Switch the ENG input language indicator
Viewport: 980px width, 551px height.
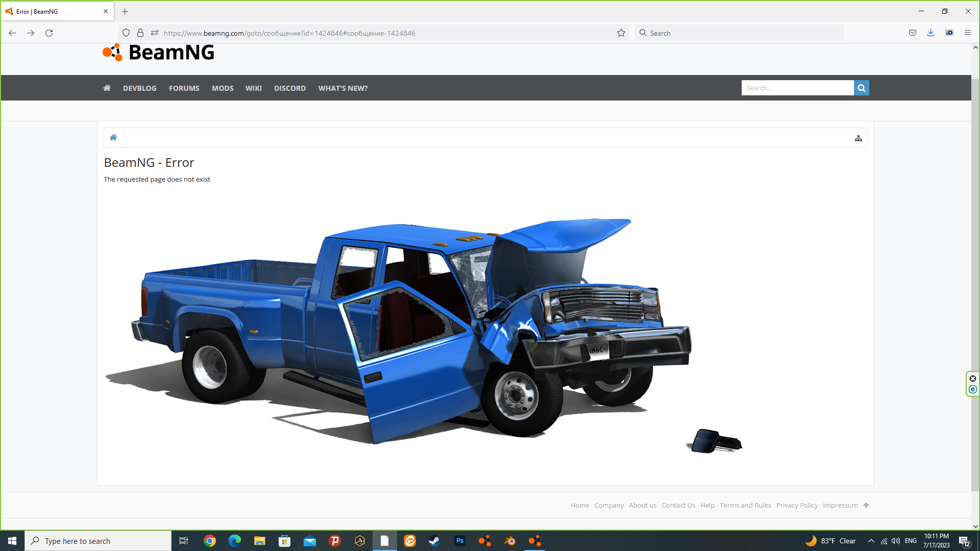coord(911,541)
